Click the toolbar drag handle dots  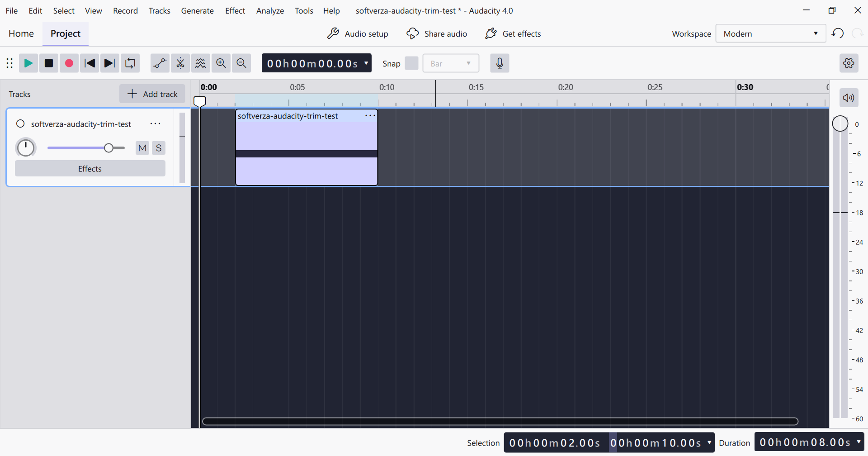click(x=9, y=63)
